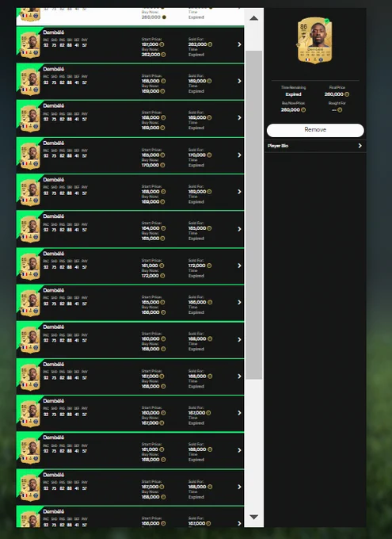Click the grey transfer list scrollbar thumb
Image resolution: width=392 pixels, height=539 pixels.
(x=254, y=215)
